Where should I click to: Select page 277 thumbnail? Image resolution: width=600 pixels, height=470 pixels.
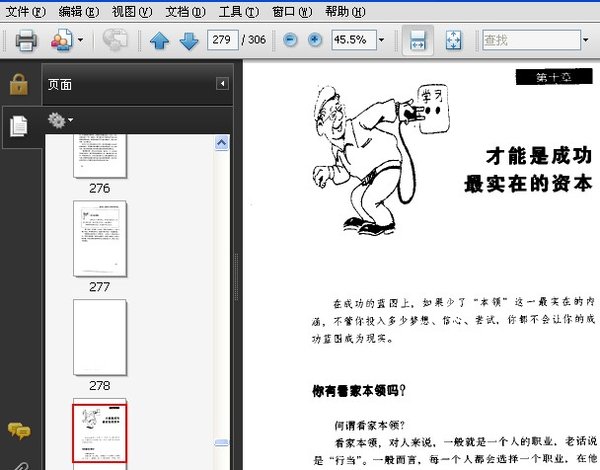[99, 238]
